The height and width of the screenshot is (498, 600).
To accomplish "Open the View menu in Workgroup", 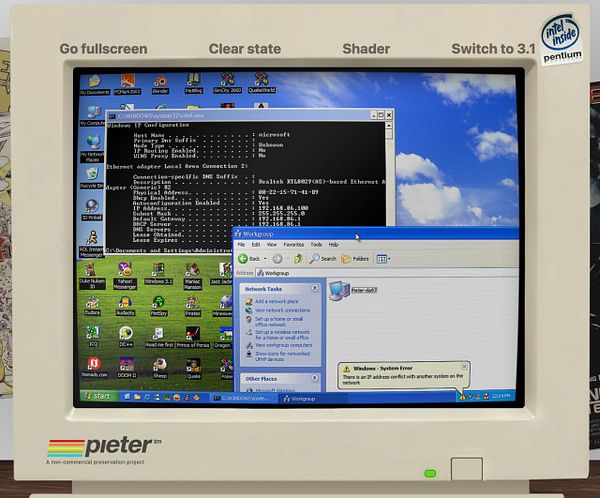I will point(272,245).
